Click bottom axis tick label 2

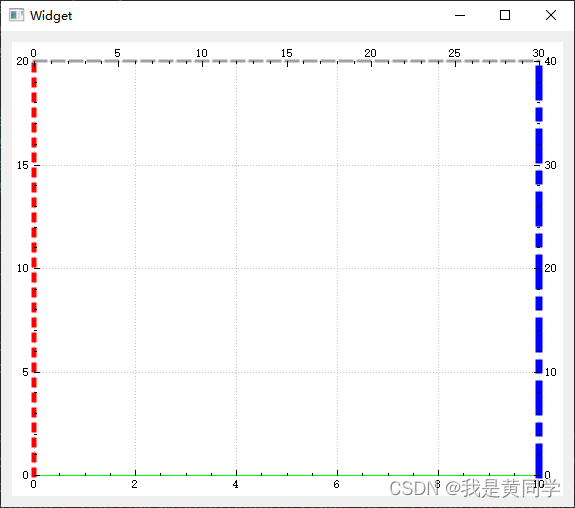(135, 485)
